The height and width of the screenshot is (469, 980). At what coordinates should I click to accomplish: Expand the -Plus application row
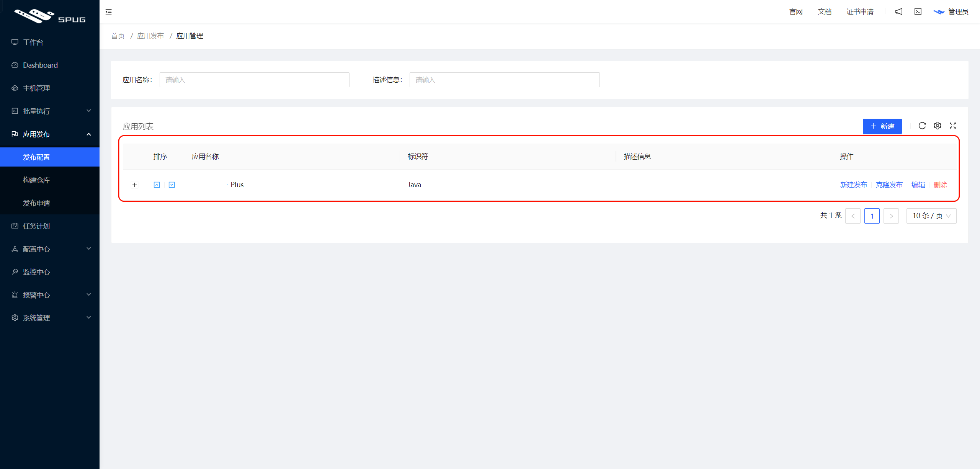pyautogui.click(x=135, y=185)
